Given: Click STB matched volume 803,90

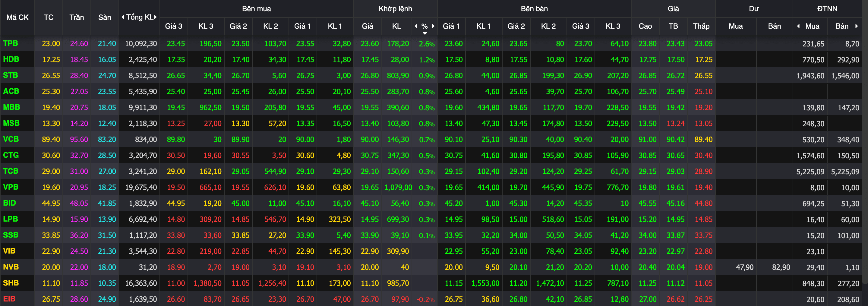Looking at the screenshot, I should (x=398, y=75).
